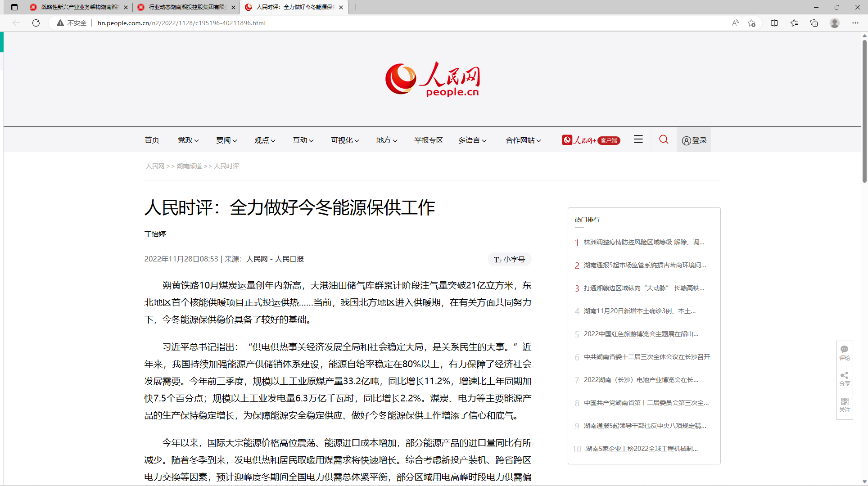Expand the 党政 dropdown menu
Image resolution: width=868 pixels, height=486 pixels.
pos(188,140)
